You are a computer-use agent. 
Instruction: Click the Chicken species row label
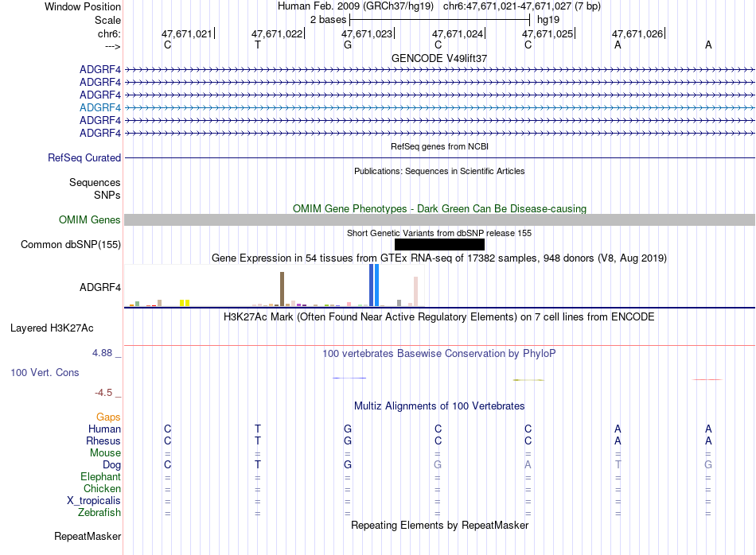102,488
